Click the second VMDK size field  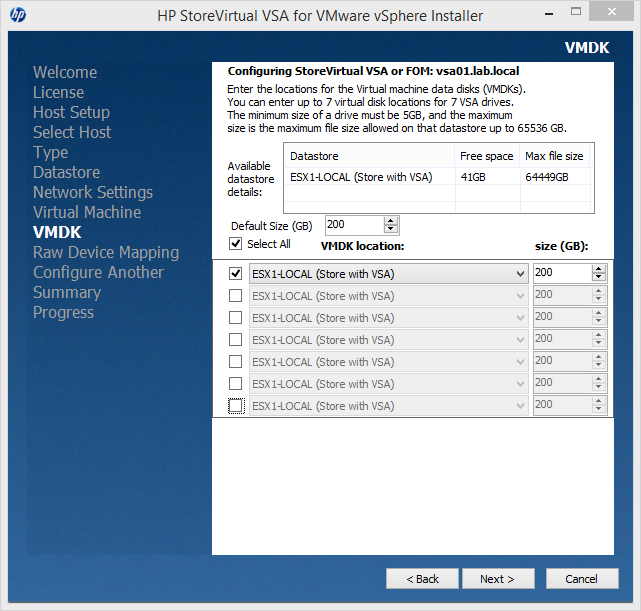coord(562,295)
